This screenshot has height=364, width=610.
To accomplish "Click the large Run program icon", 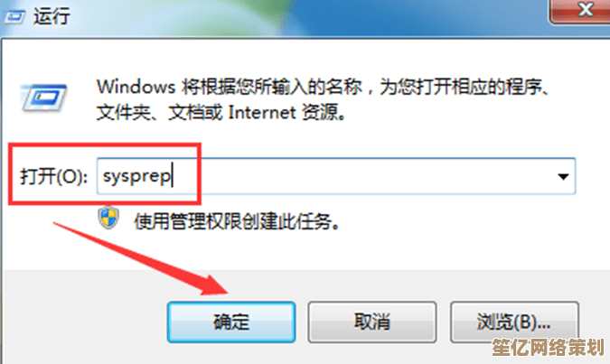I will pos(43,98).
